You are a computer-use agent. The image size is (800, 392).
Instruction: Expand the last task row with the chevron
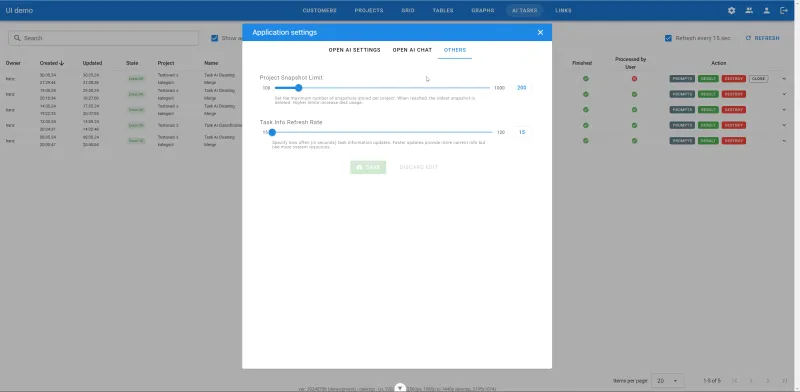click(x=784, y=140)
